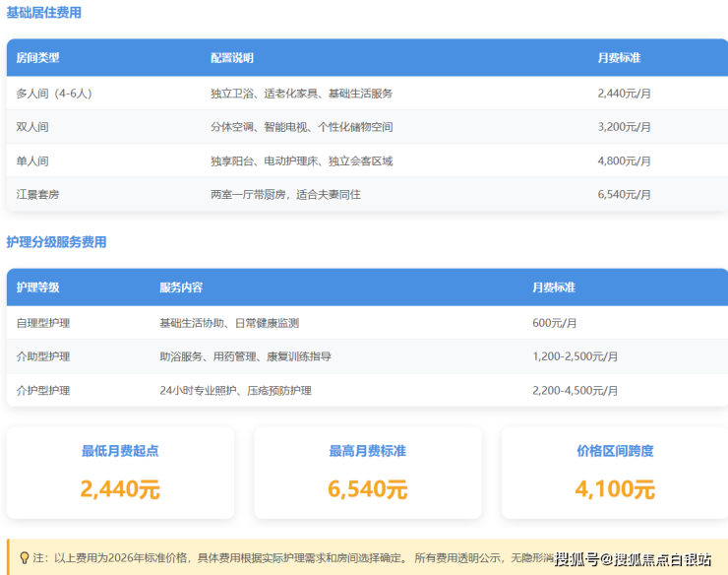Click the 单人间 room type cell
728x575 pixels.
32,160
